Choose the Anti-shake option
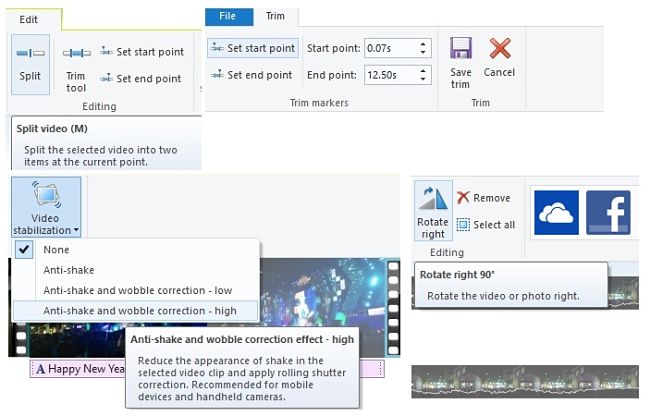This screenshot has height=416, width=650. [136, 270]
